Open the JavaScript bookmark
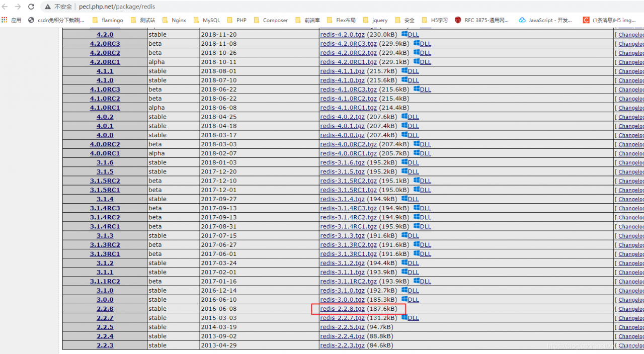The width and height of the screenshot is (644, 354). pos(546,20)
